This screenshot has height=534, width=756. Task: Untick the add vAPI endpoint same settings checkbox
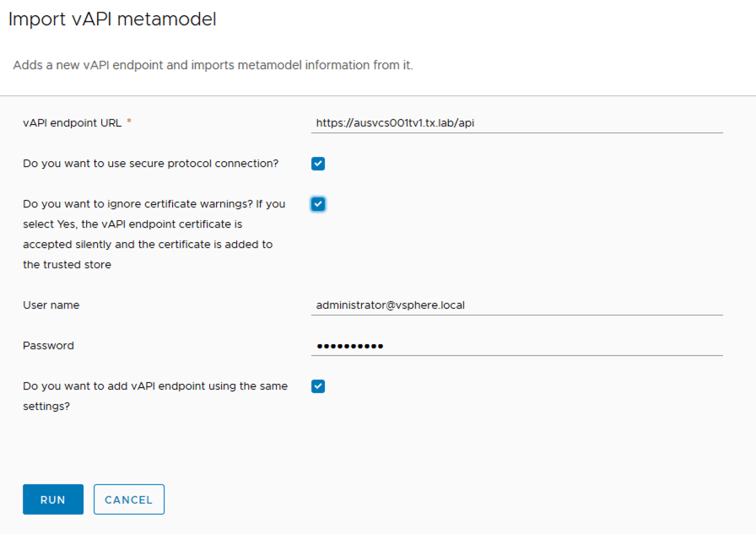pyautogui.click(x=318, y=386)
